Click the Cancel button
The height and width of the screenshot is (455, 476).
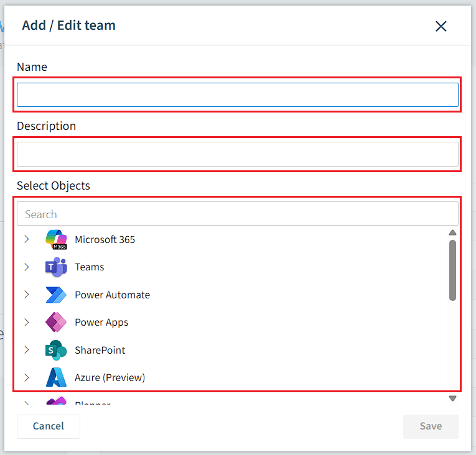(x=49, y=426)
